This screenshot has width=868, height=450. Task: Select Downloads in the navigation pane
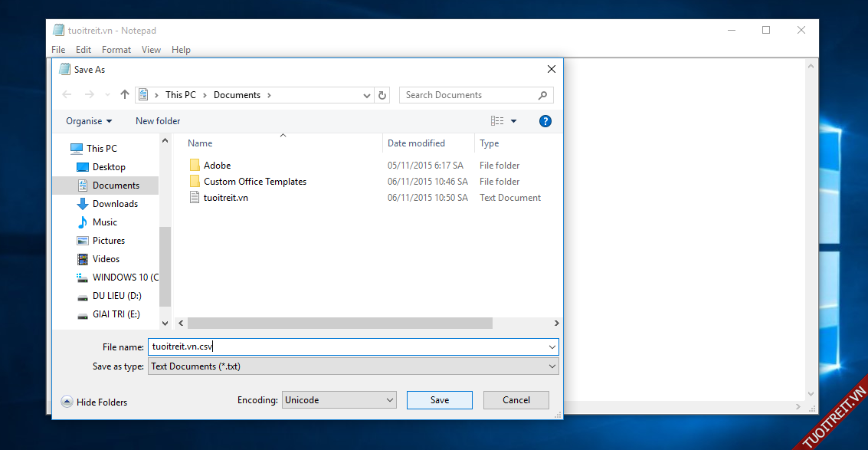(x=115, y=204)
